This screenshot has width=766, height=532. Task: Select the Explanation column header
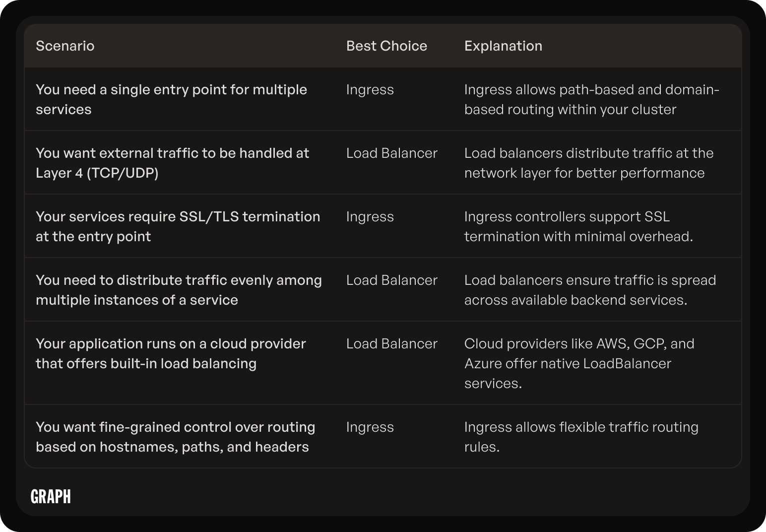[503, 46]
